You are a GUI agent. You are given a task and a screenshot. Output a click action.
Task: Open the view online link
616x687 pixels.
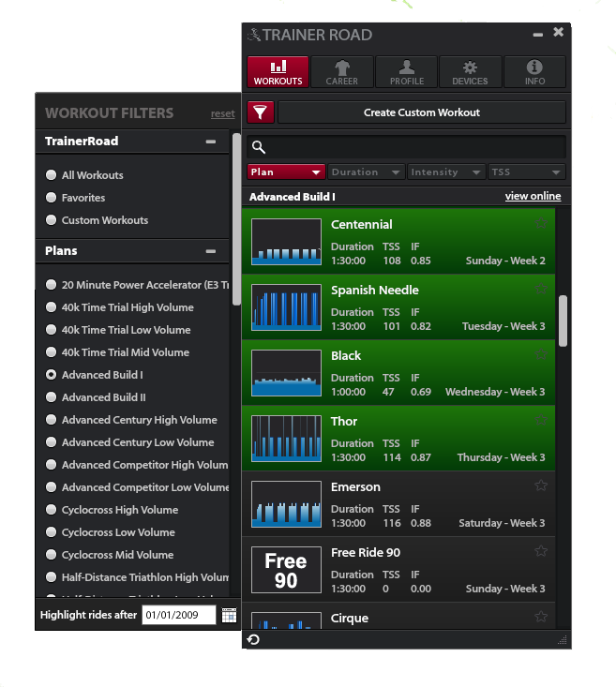click(x=533, y=196)
